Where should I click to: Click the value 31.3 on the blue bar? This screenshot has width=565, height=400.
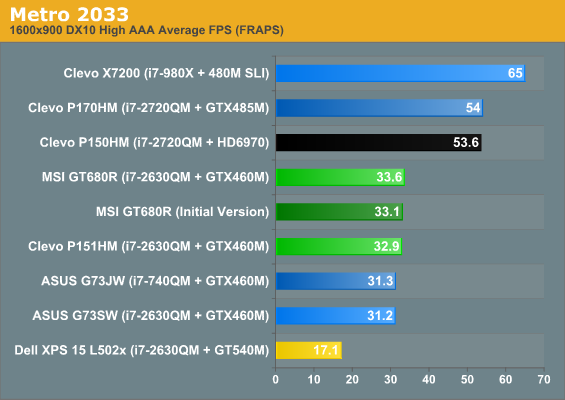(x=380, y=281)
